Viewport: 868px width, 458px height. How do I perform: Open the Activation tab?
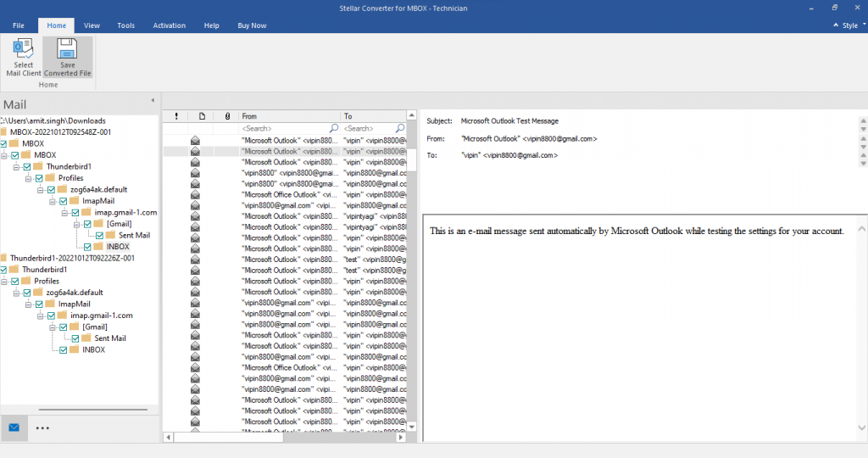(170, 25)
